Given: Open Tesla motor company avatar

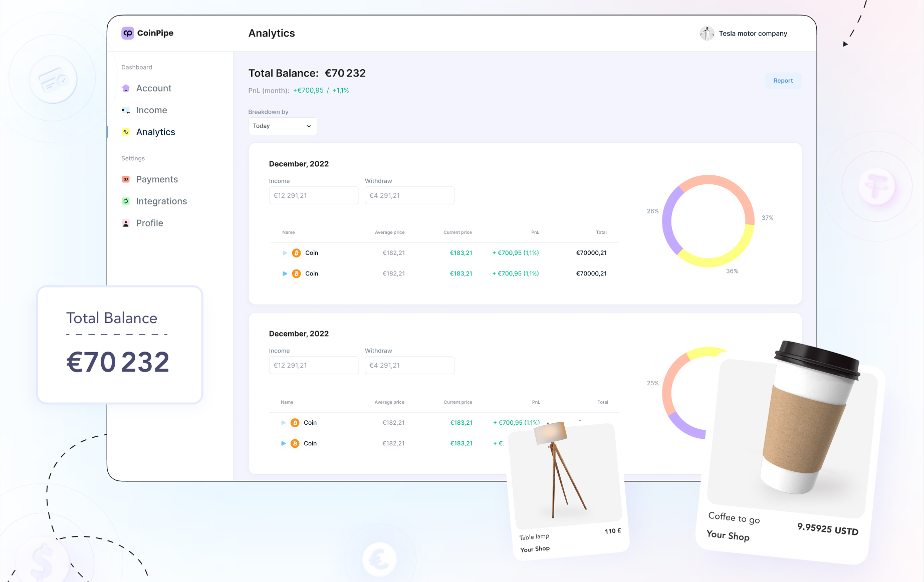Looking at the screenshot, I should pos(707,34).
